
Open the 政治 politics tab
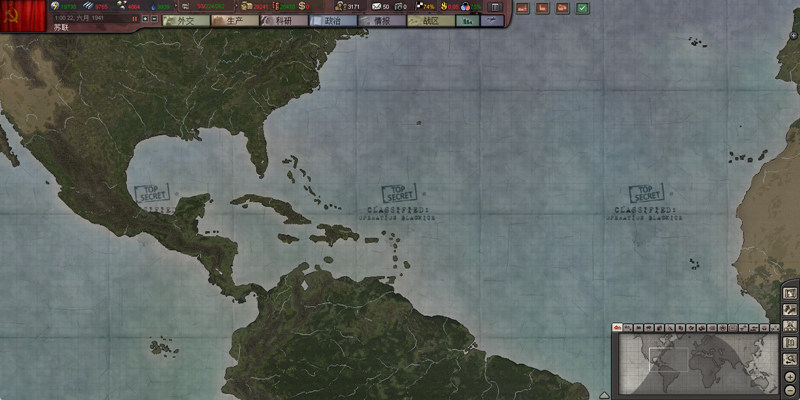(x=333, y=21)
